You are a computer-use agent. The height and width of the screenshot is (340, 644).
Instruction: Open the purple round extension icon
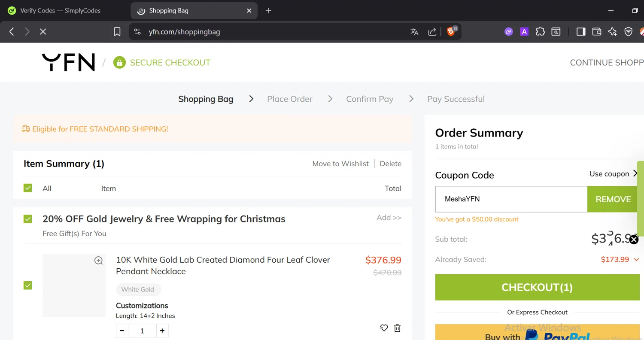click(x=509, y=31)
